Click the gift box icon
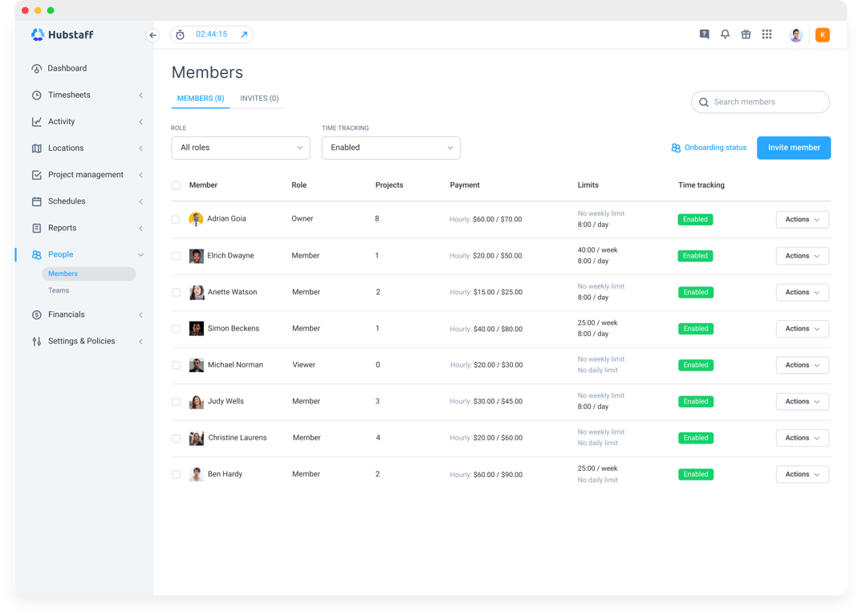 pos(746,34)
